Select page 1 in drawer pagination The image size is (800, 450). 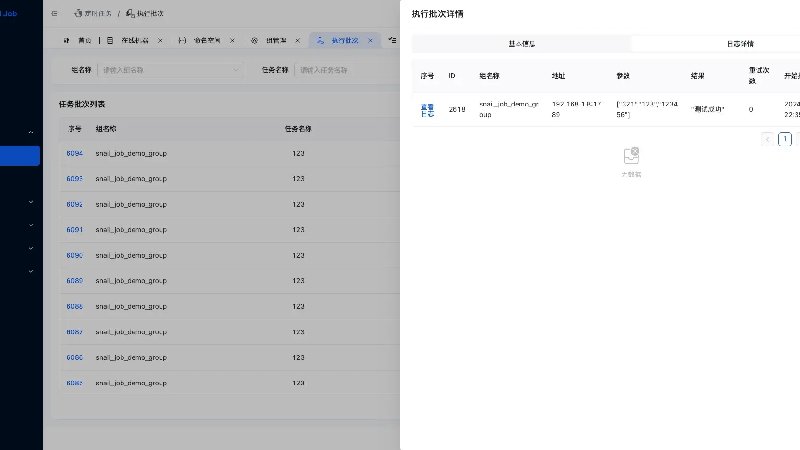pyautogui.click(x=785, y=139)
